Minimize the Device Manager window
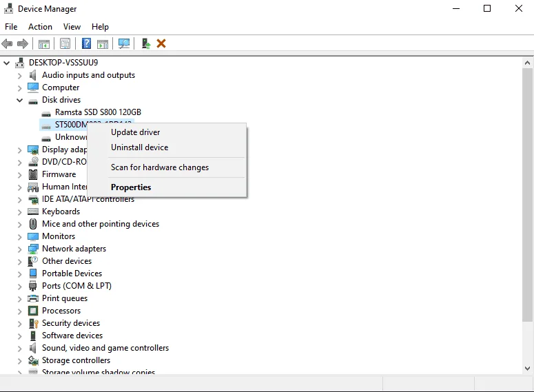The height and width of the screenshot is (392, 534). click(x=456, y=8)
